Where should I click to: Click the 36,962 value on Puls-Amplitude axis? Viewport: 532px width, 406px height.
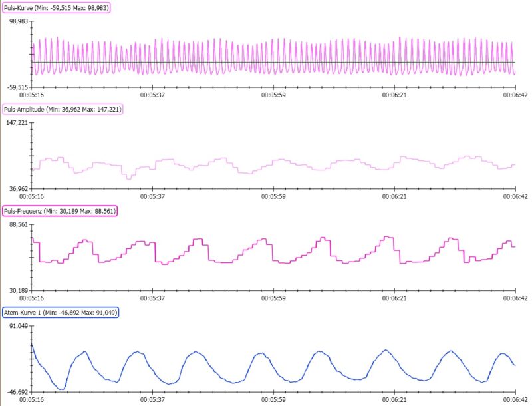(x=18, y=188)
